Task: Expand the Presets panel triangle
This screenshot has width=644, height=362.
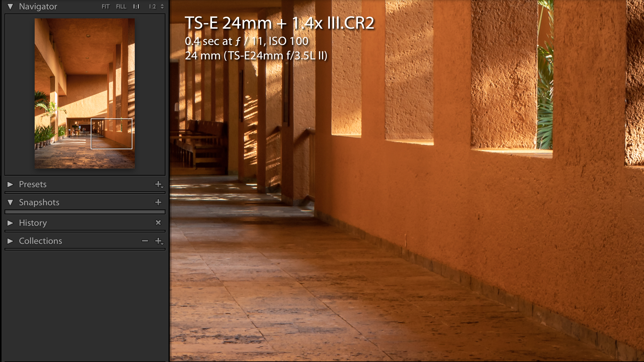Action: (10, 184)
